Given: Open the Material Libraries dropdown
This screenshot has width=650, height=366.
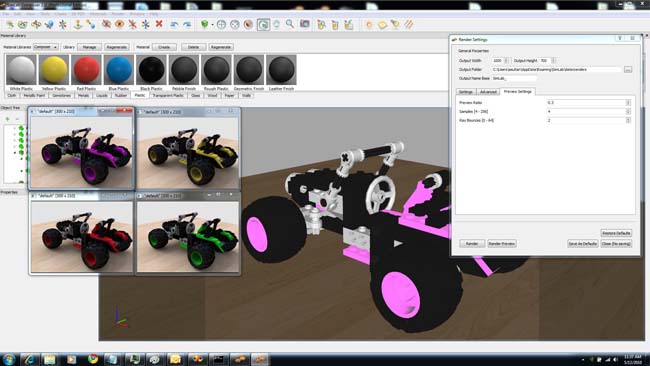Looking at the screenshot, I should [46, 47].
